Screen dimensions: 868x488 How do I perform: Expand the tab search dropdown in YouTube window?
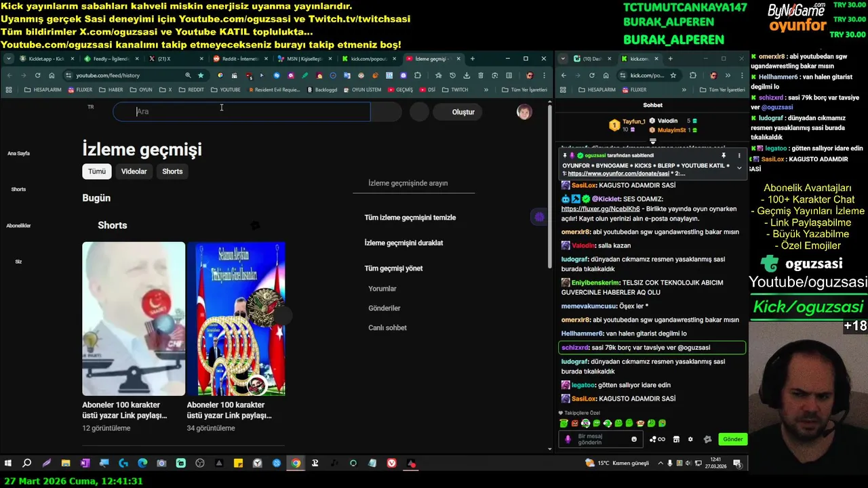click(x=8, y=59)
